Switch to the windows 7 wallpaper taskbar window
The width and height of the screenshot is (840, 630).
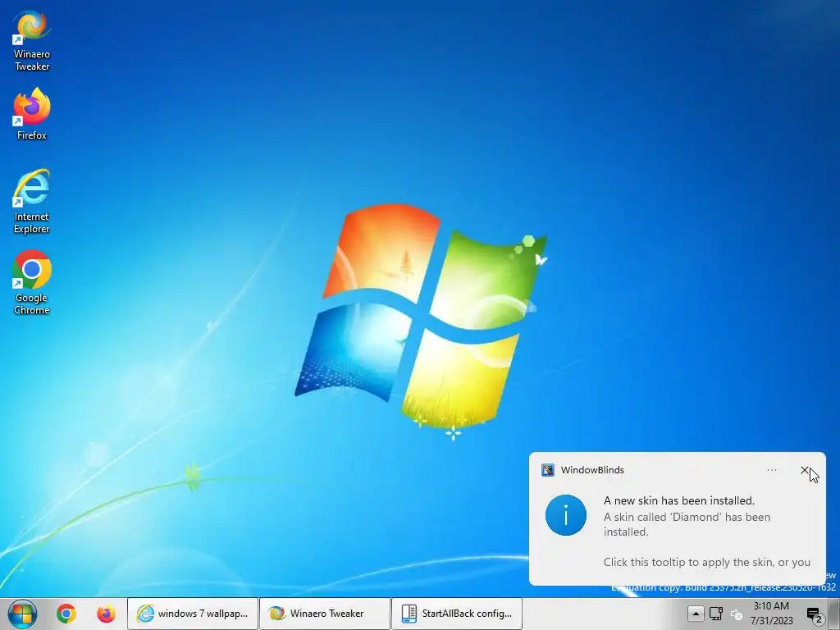point(193,614)
